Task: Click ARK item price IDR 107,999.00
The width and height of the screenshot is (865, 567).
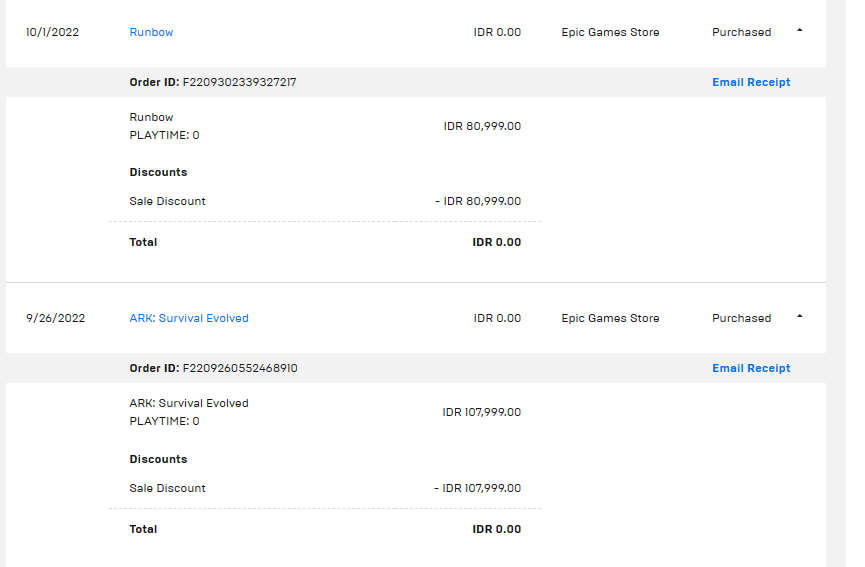Action: tap(482, 412)
